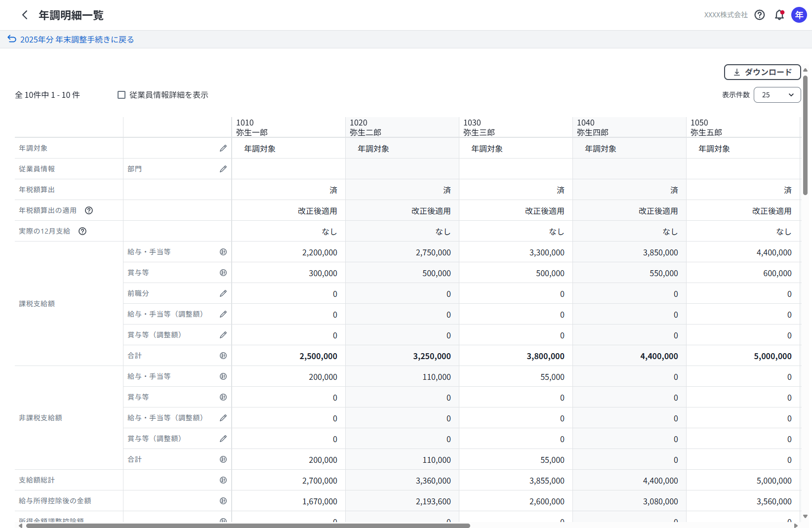Go back via 2025年分 年末調整手続きに戻る link
812x528 pixels.
(71, 40)
